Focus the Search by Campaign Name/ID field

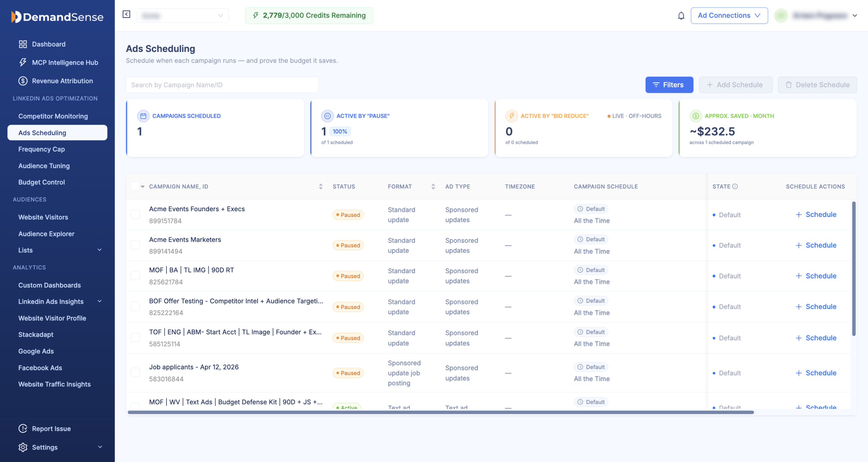(222, 85)
